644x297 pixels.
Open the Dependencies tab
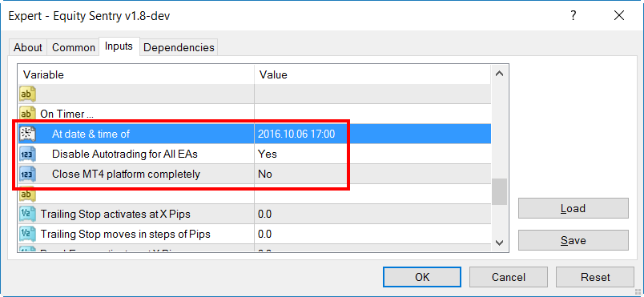(179, 47)
